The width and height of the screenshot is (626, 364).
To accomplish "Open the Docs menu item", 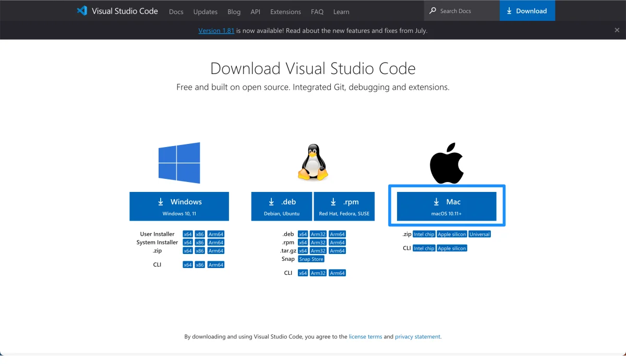I will click(x=176, y=11).
